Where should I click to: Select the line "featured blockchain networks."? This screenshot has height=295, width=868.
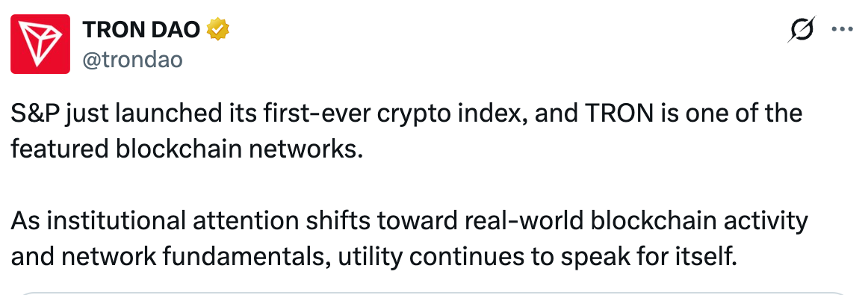(x=187, y=150)
